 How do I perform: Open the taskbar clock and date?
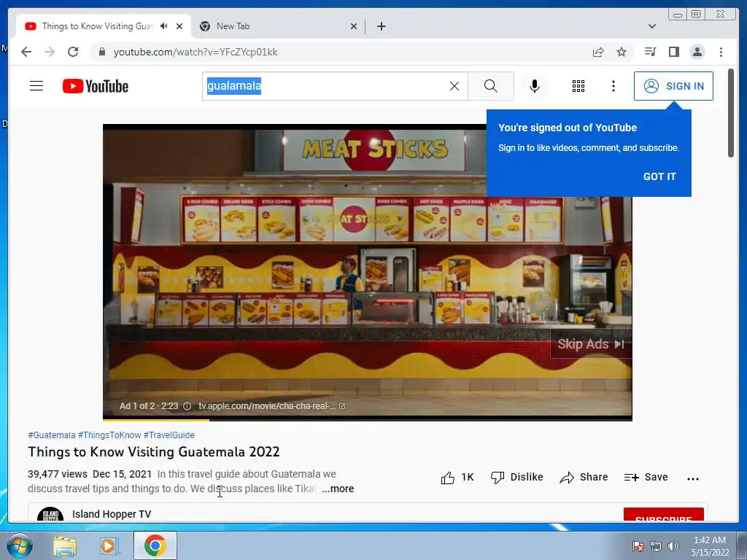(x=711, y=546)
